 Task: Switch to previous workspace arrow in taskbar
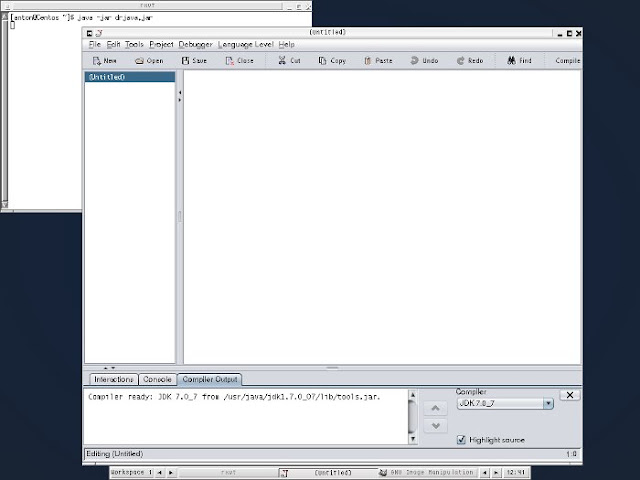(160, 473)
